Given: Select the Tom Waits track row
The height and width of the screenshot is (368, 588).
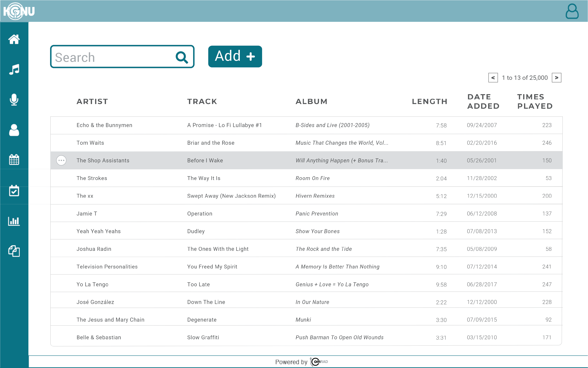Looking at the screenshot, I should pos(306,143).
